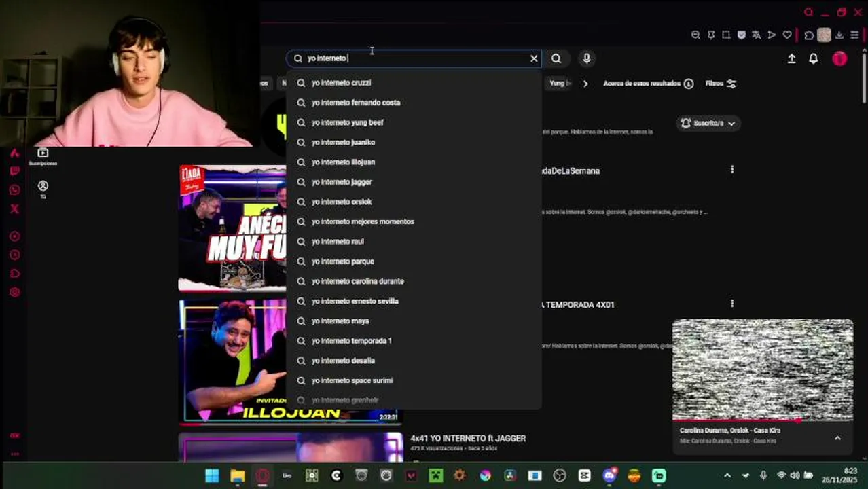Choose 'yo interneto ernesto sevilla' suggestion

pyautogui.click(x=414, y=301)
